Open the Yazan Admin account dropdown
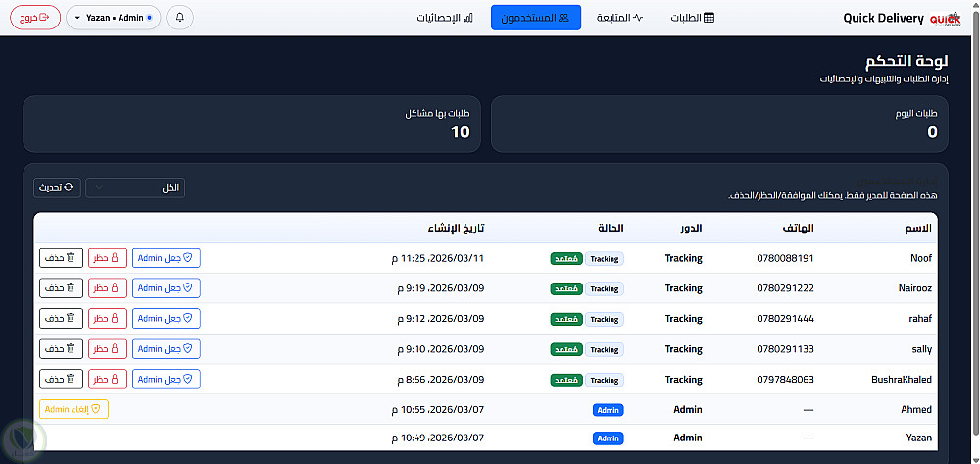 (113, 18)
